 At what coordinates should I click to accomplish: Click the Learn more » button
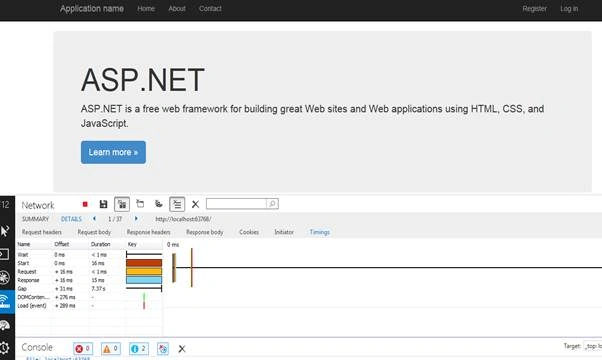(x=113, y=152)
